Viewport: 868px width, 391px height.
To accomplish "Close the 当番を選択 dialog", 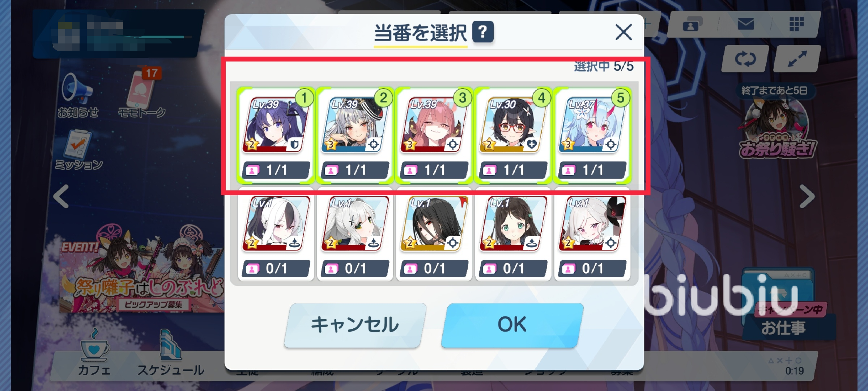I will pos(624,32).
